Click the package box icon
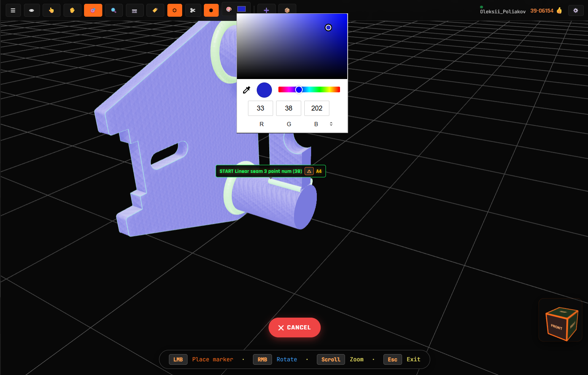 click(x=287, y=10)
